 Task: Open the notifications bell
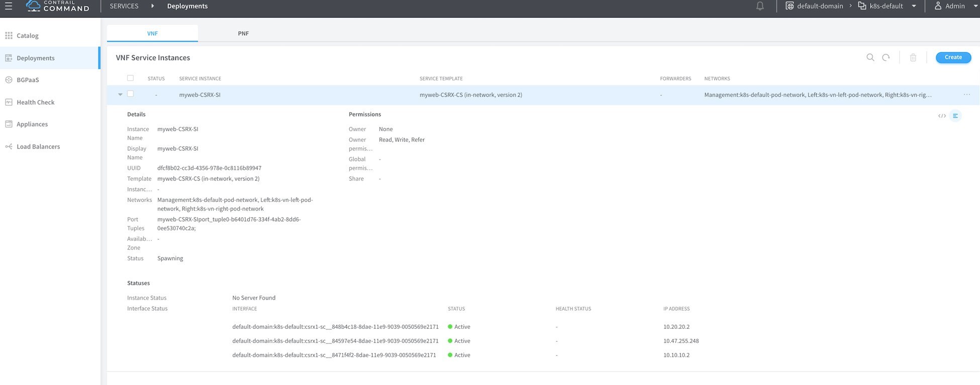(x=760, y=6)
